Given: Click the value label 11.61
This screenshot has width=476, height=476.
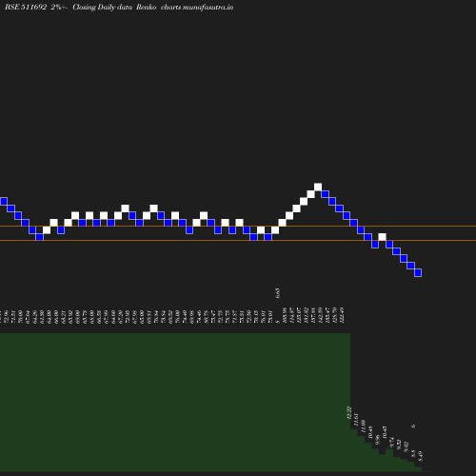Looking at the screenshot, I should click(x=356, y=420).
